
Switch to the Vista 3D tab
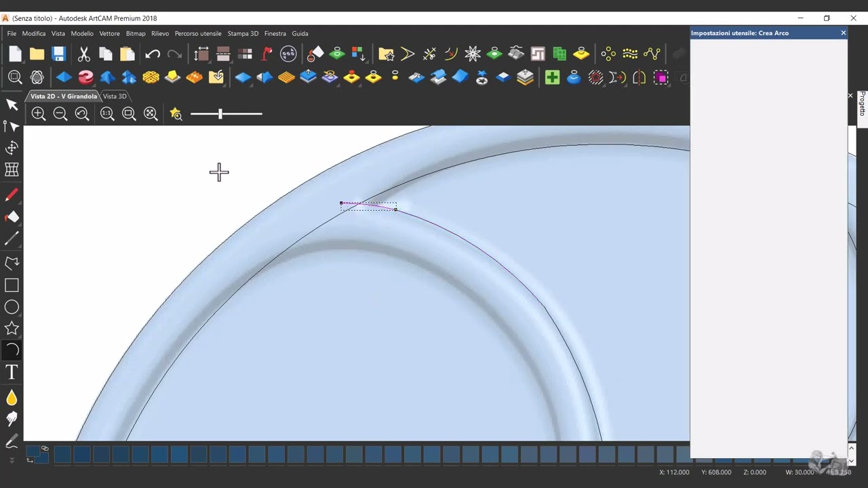115,96
